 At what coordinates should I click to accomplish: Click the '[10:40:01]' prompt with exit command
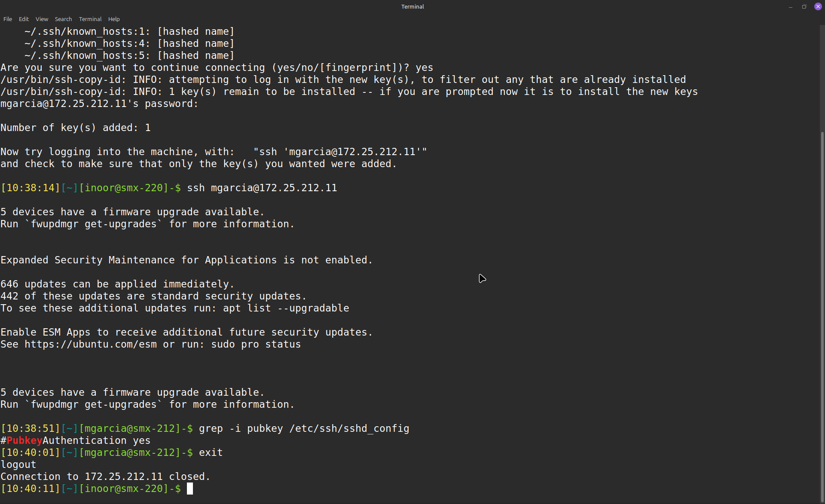coord(112,452)
